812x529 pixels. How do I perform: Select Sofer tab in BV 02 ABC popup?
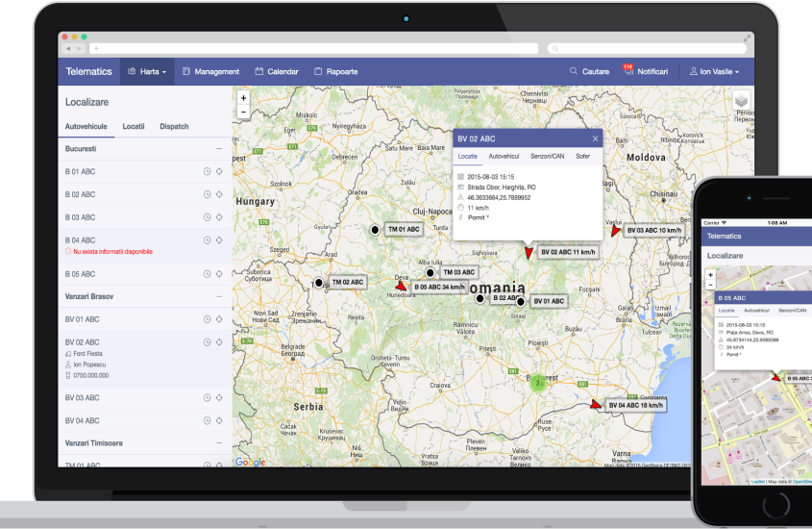(582, 156)
